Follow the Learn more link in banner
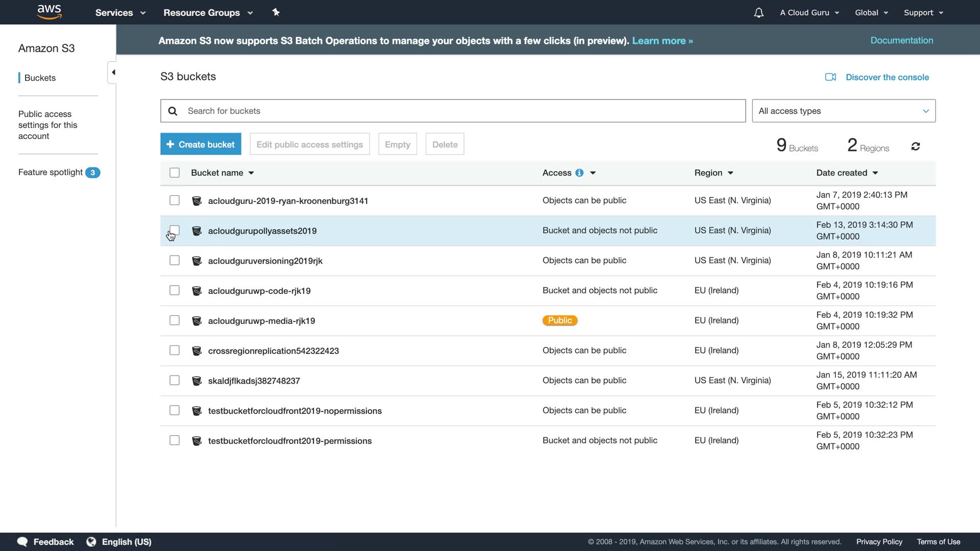This screenshot has height=551, width=980. (662, 41)
